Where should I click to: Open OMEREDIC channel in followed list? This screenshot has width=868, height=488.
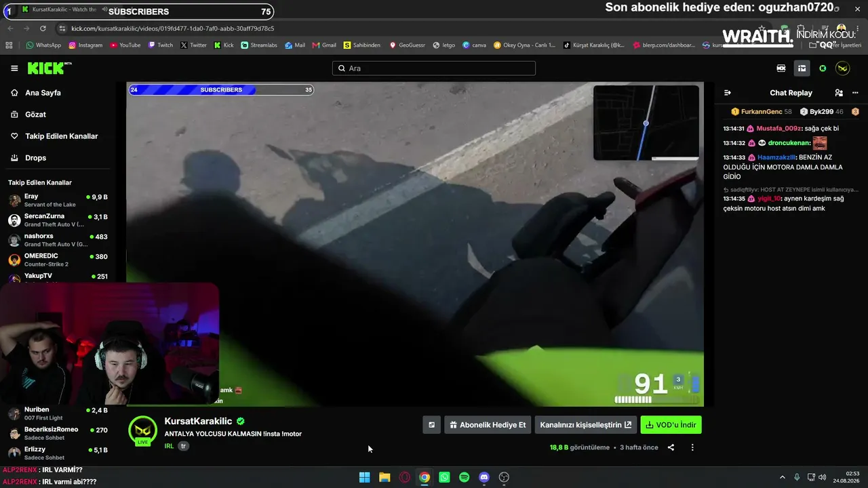pyautogui.click(x=58, y=260)
